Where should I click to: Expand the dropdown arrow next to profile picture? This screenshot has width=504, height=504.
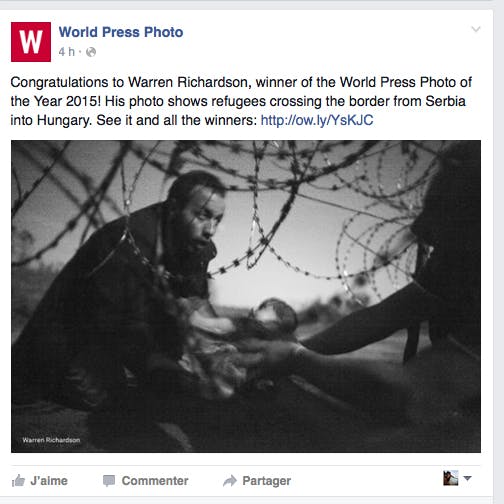[468, 478]
